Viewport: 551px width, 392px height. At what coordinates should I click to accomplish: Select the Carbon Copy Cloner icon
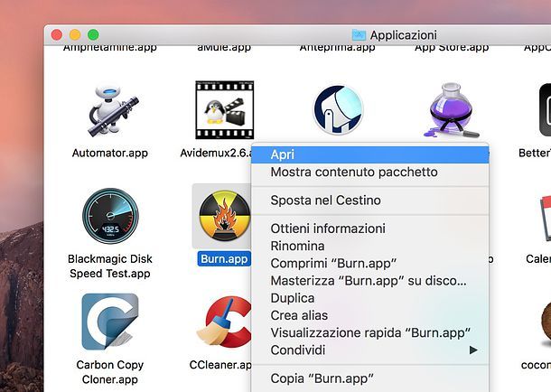click(110, 321)
